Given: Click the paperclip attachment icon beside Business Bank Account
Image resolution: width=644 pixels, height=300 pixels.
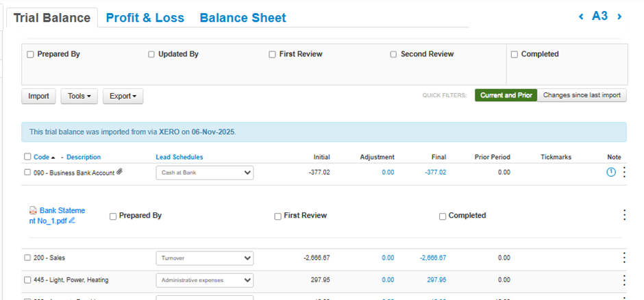Looking at the screenshot, I should tap(120, 173).
